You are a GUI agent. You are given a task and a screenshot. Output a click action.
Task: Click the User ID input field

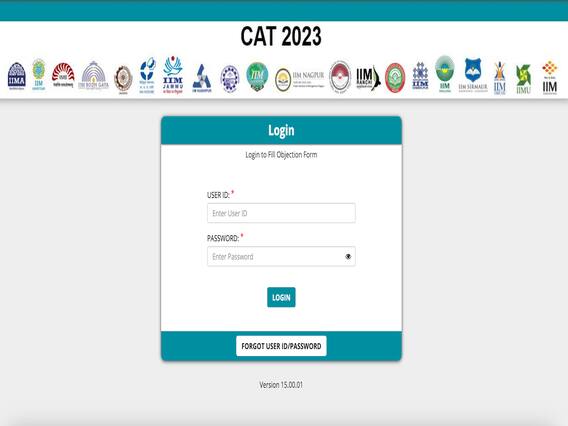(281, 213)
